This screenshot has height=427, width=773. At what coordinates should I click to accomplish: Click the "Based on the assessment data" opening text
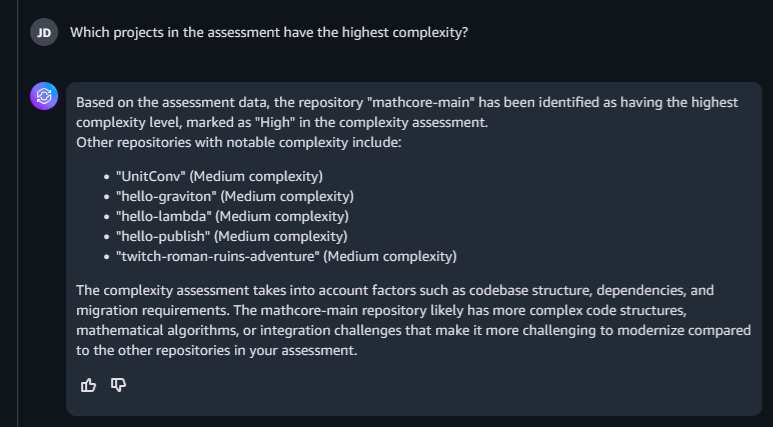[160, 102]
